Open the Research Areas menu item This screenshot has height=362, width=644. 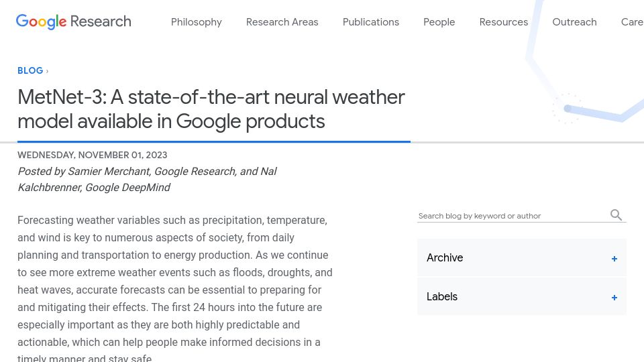coord(282,22)
